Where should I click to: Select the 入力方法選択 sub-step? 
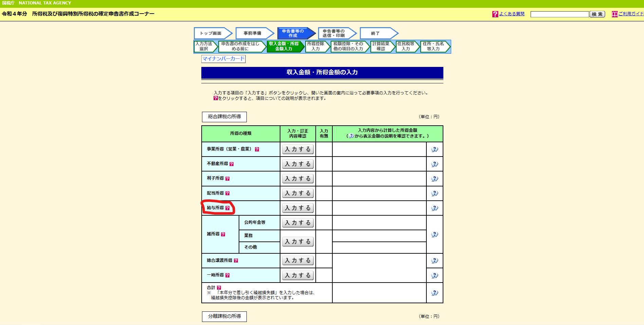pyautogui.click(x=205, y=47)
